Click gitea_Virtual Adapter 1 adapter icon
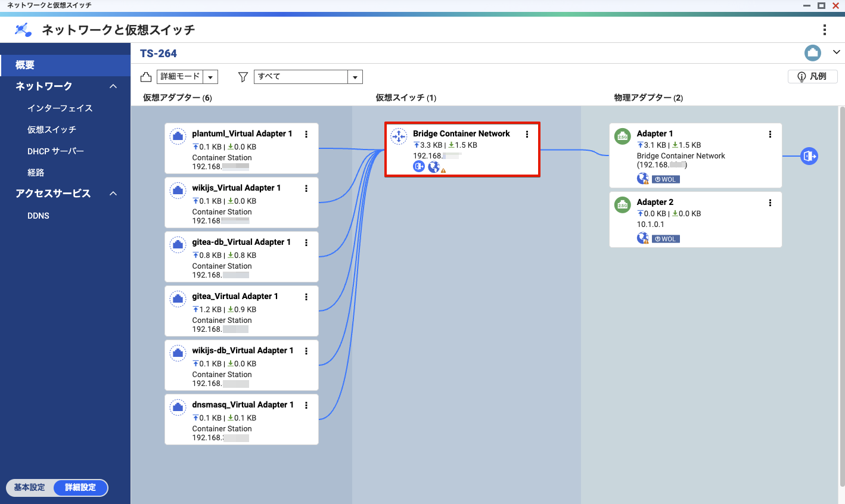This screenshot has height=504, width=845. (x=178, y=300)
